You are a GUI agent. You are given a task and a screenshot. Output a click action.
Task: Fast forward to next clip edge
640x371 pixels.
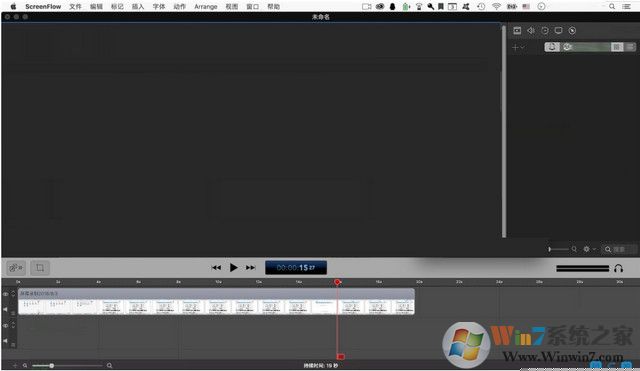coord(250,268)
